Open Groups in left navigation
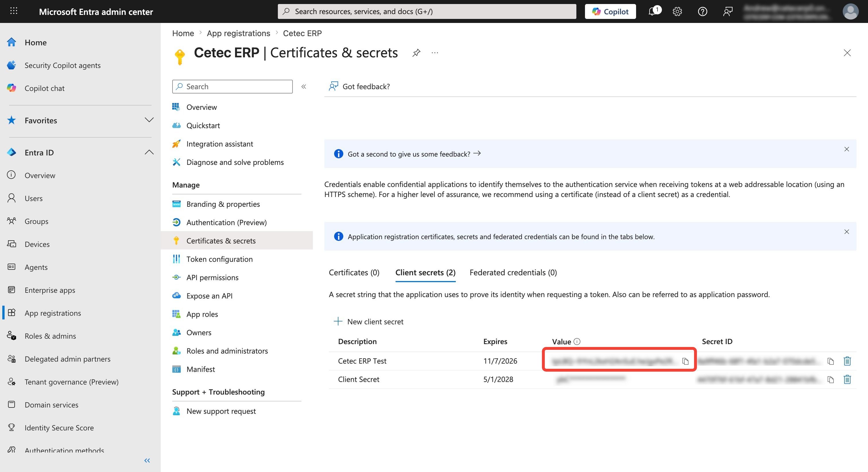The width and height of the screenshot is (868, 472). tap(36, 221)
